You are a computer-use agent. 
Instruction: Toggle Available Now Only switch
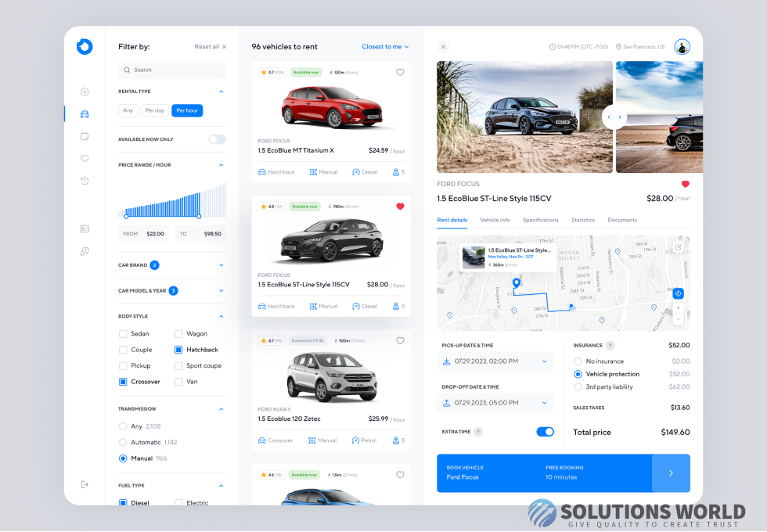(218, 139)
